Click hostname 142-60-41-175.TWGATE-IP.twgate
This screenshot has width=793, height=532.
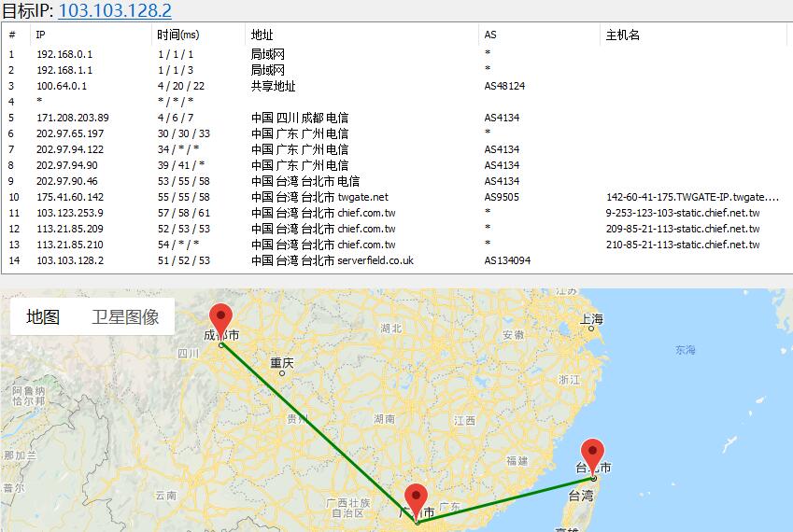click(692, 197)
